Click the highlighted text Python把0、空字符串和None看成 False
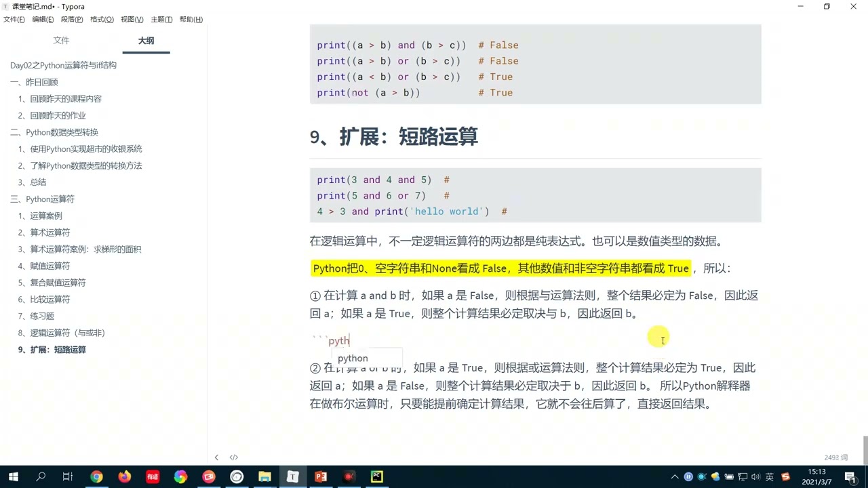The width and height of the screenshot is (868, 488). tap(410, 268)
